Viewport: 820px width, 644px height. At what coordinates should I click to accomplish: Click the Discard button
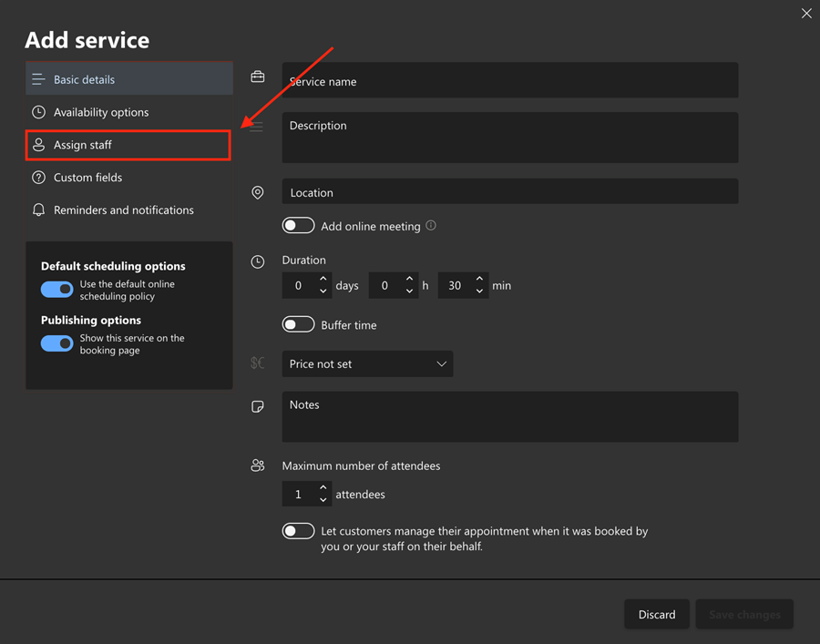point(657,614)
